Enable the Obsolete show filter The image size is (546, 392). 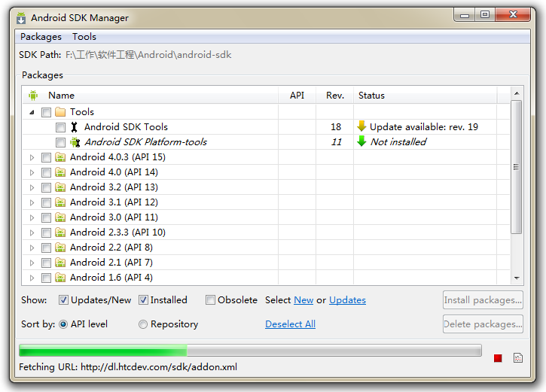coord(210,299)
